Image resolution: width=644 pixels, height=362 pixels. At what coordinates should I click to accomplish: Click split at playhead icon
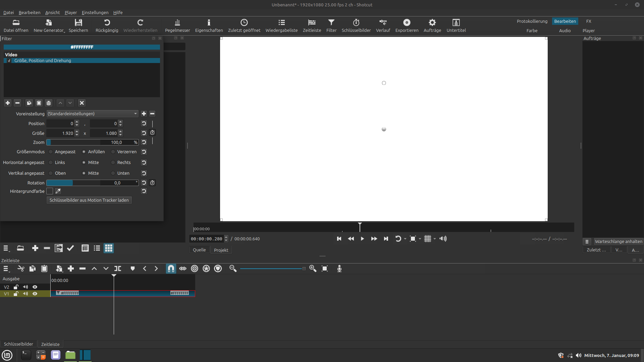point(118,268)
